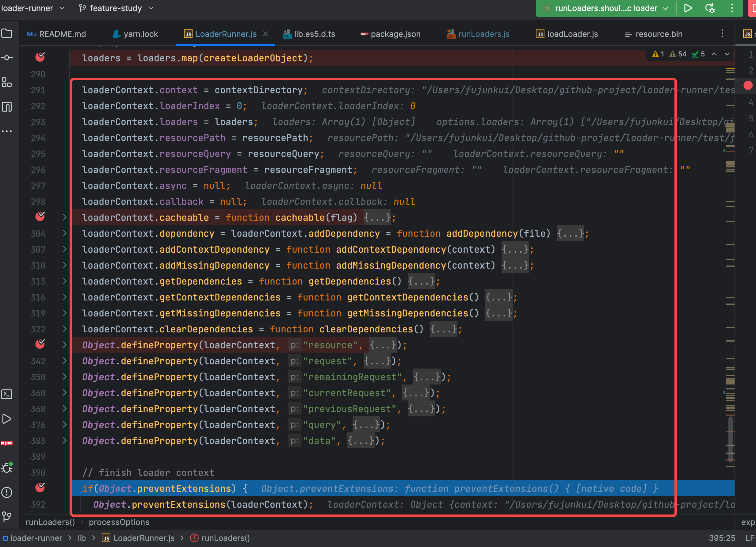Expand the folded addDependency function at line 304
756x547 pixels.
(x=65, y=233)
